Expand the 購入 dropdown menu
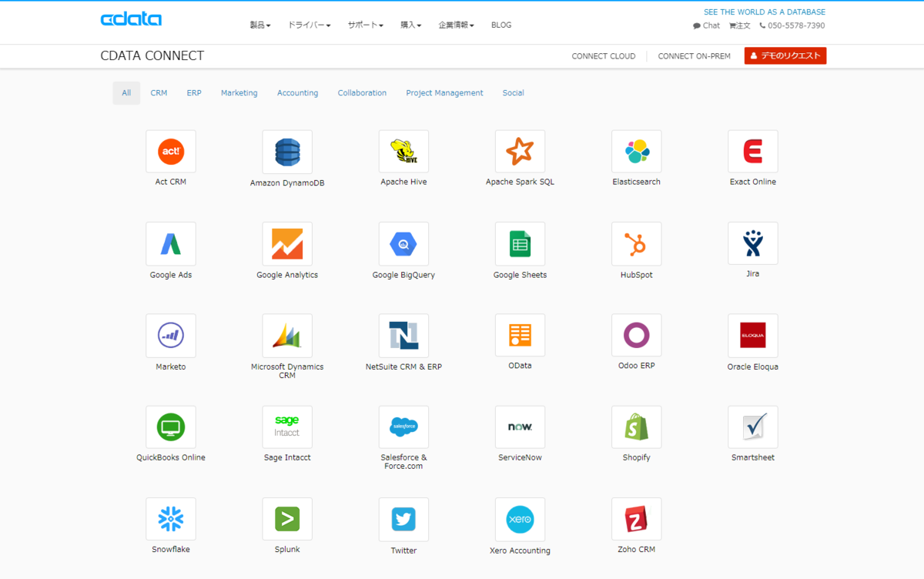Viewport: 924px width, 579px height. point(410,25)
